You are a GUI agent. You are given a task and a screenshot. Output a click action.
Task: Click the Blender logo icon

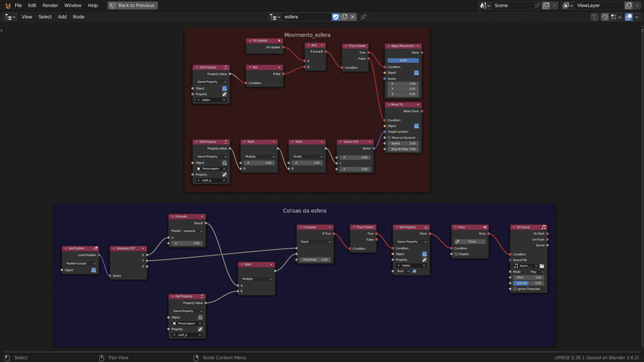7,5
